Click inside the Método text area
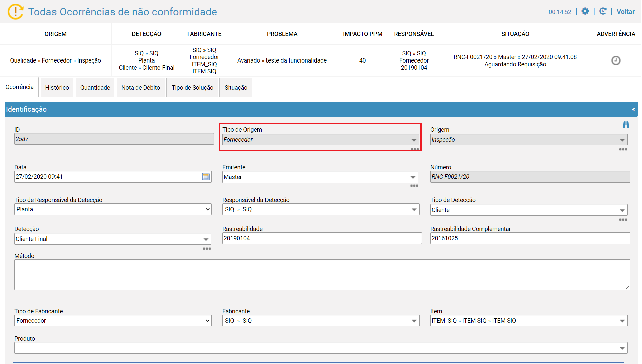Screen dimensions: 642x364 point(322,275)
